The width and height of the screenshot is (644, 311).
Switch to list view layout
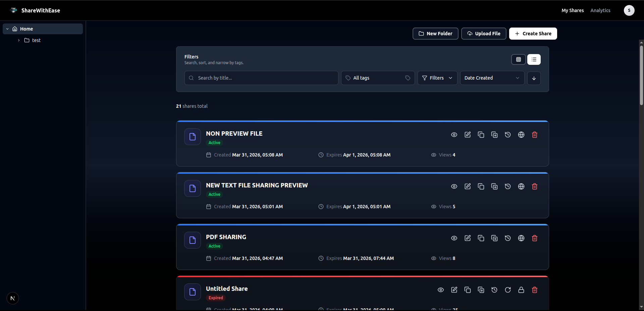pyautogui.click(x=534, y=59)
